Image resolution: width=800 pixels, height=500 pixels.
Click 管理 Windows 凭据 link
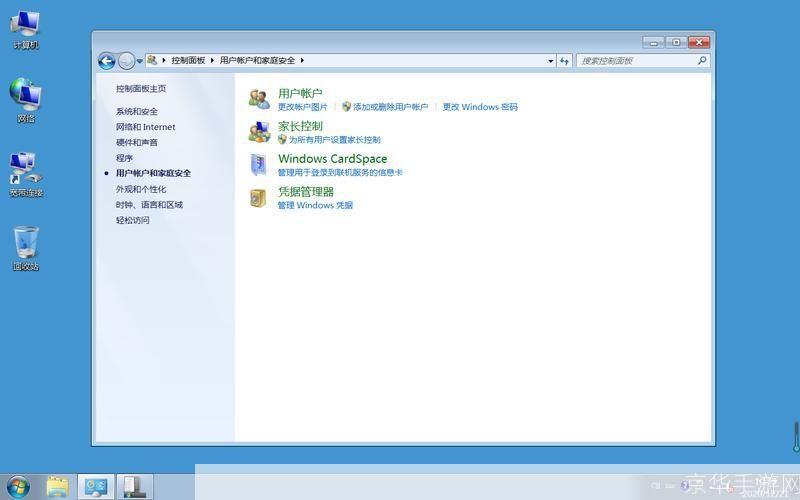click(315, 205)
